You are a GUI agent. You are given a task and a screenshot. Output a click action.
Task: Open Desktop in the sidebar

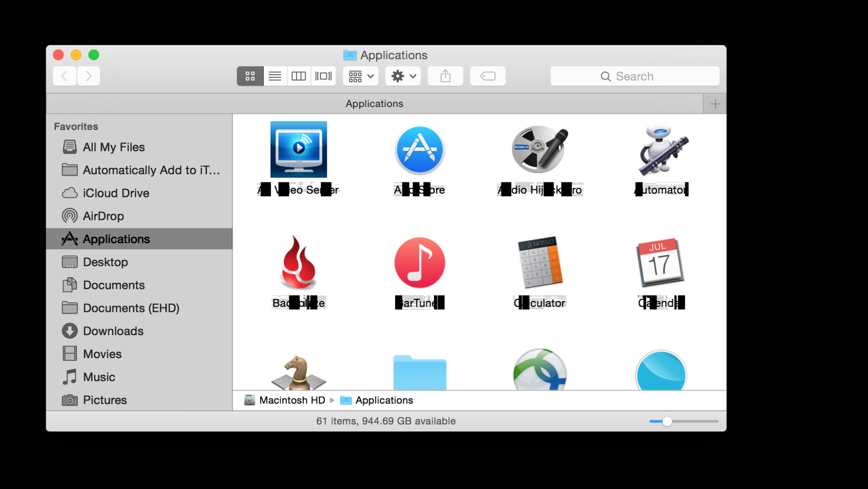point(139,262)
